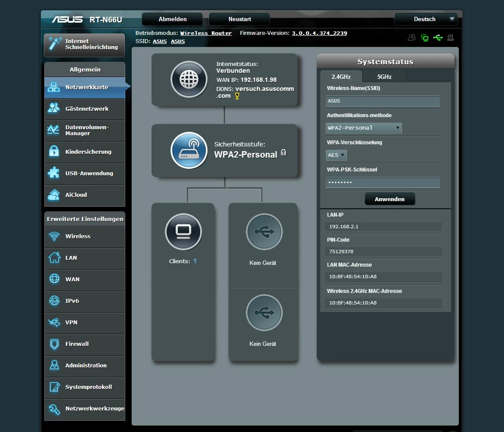Focus the Wireless-Name (SSID) input field
The height and width of the screenshot is (432, 504).
(x=383, y=101)
